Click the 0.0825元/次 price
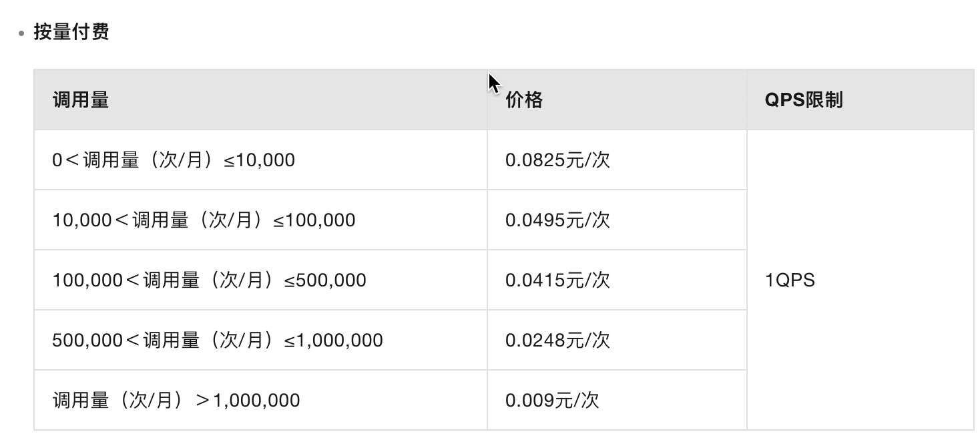The height and width of the screenshot is (442, 980). pyautogui.click(x=557, y=160)
